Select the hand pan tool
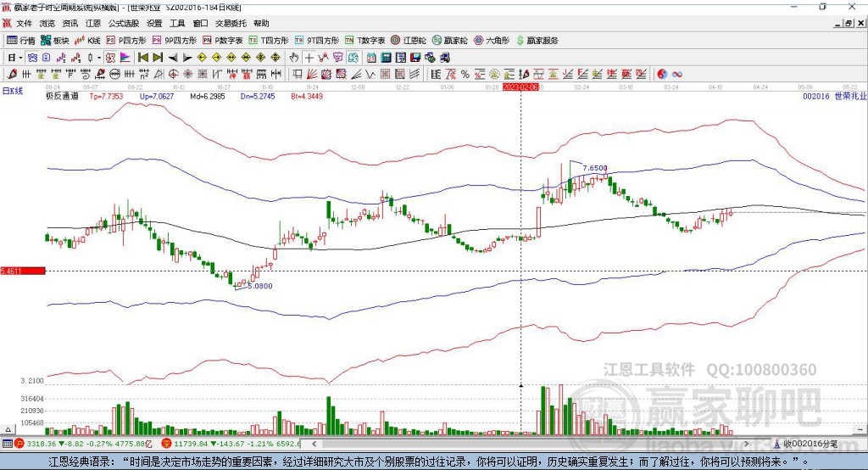Viewport: 868px width, 470px height. click(294, 58)
